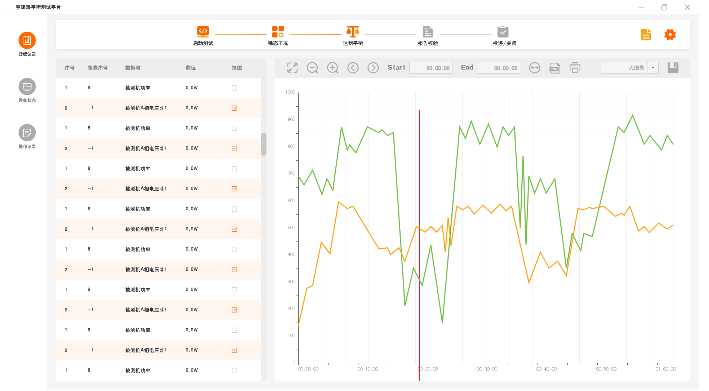709x391 pixels.
Task: Open the chart toolbar dropdown arrow
Action: (653, 68)
